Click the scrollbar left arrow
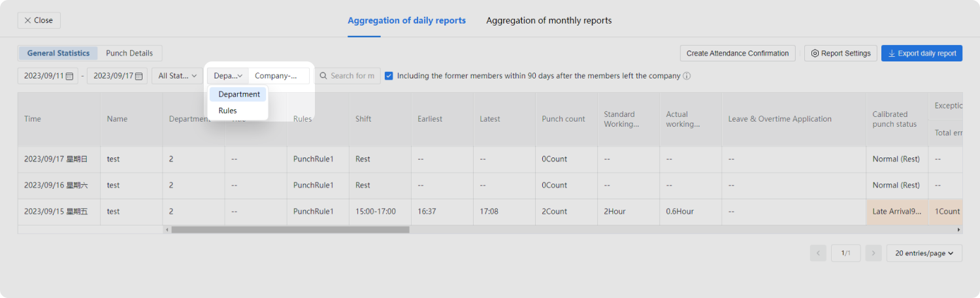The width and height of the screenshot is (980, 298). [167, 229]
